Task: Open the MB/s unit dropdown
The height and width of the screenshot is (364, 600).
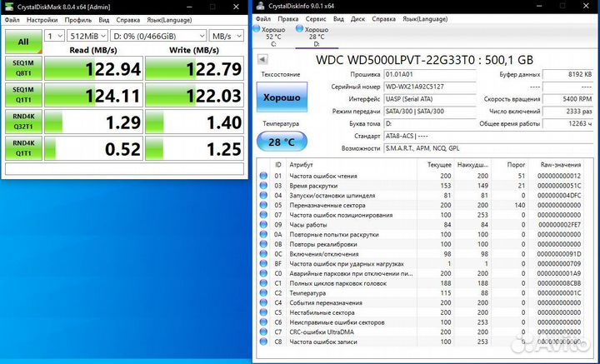Action: [x=226, y=36]
